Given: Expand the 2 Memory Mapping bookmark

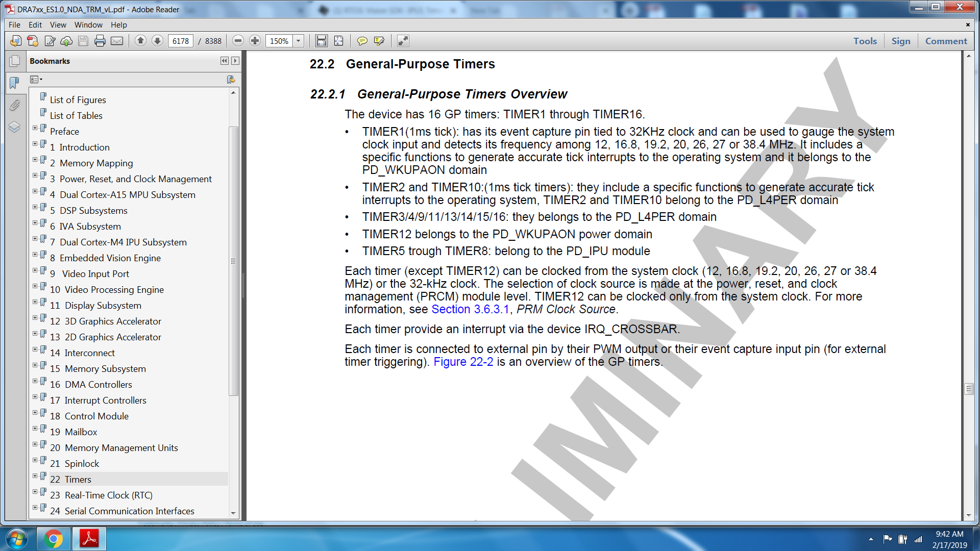Looking at the screenshot, I should [x=35, y=160].
